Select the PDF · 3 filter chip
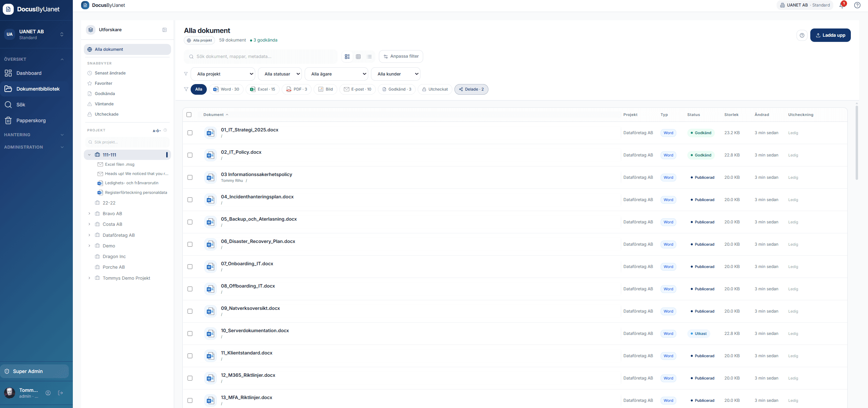This screenshot has width=868, height=408. (x=297, y=89)
